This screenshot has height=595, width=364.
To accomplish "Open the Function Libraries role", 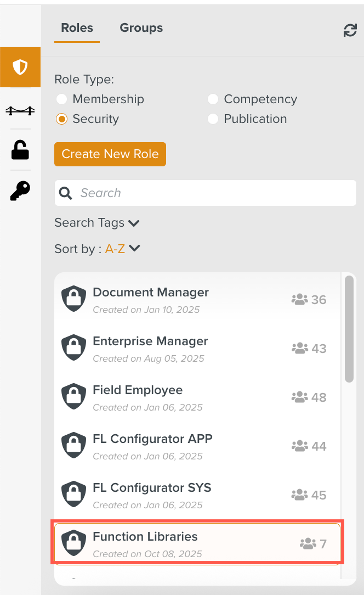I will click(197, 544).
